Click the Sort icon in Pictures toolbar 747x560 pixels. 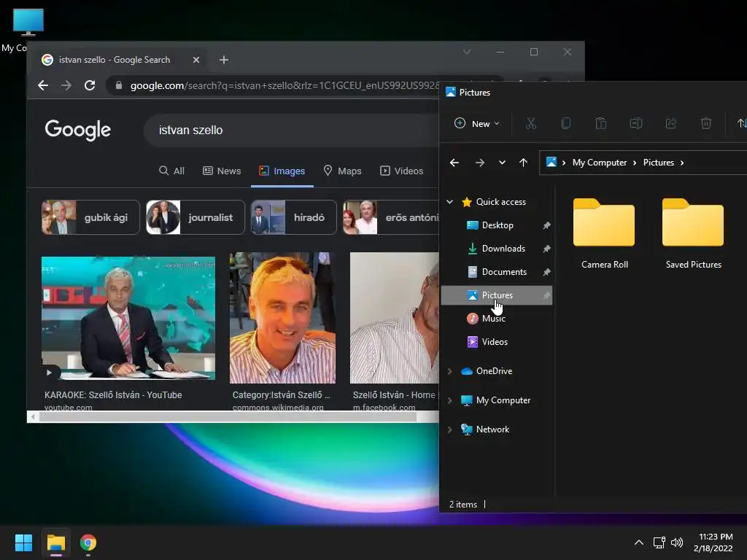tap(741, 124)
